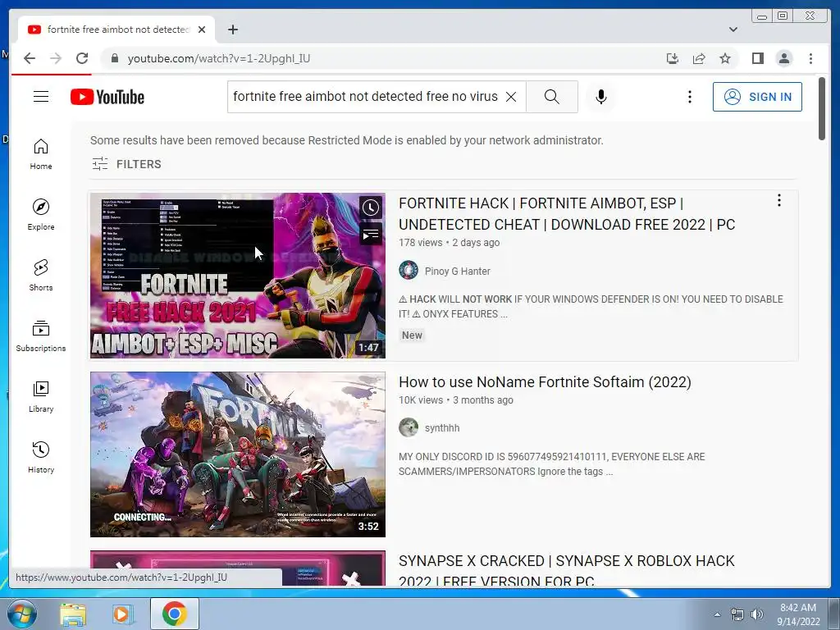
Task: Go back with the browser back arrow
Action: 30,58
